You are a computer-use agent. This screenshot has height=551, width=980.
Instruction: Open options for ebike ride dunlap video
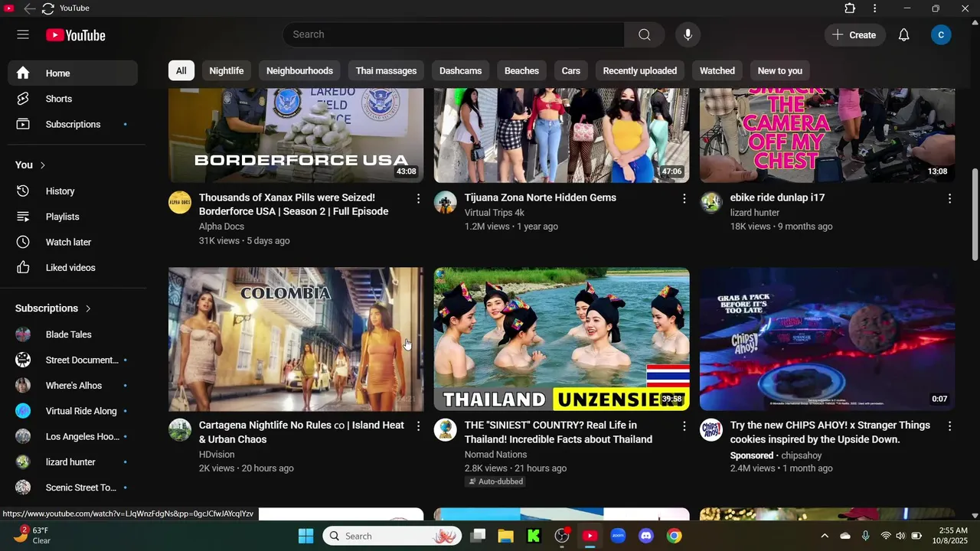coord(949,199)
